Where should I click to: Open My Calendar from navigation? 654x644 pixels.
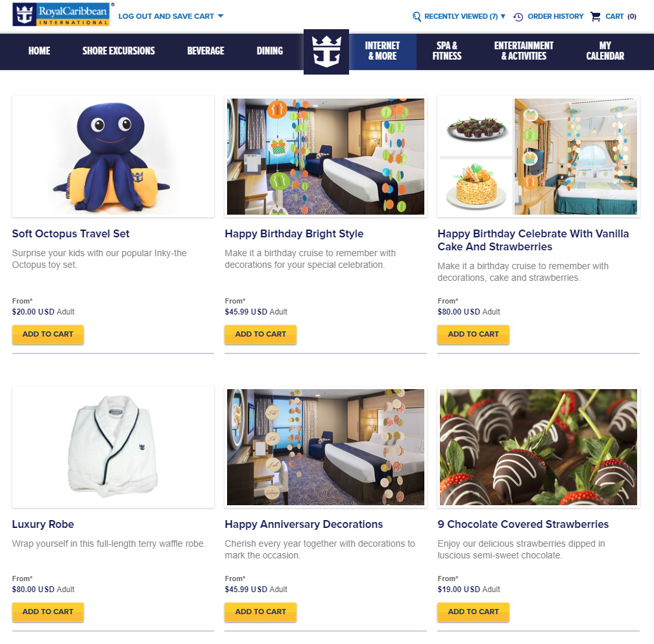pos(605,51)
